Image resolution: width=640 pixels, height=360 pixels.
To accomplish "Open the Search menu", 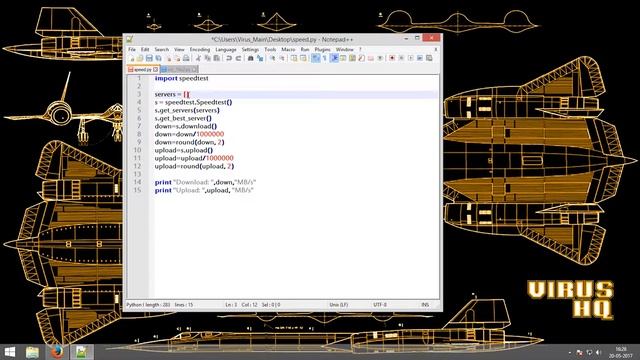I will [x=162, y=49].
